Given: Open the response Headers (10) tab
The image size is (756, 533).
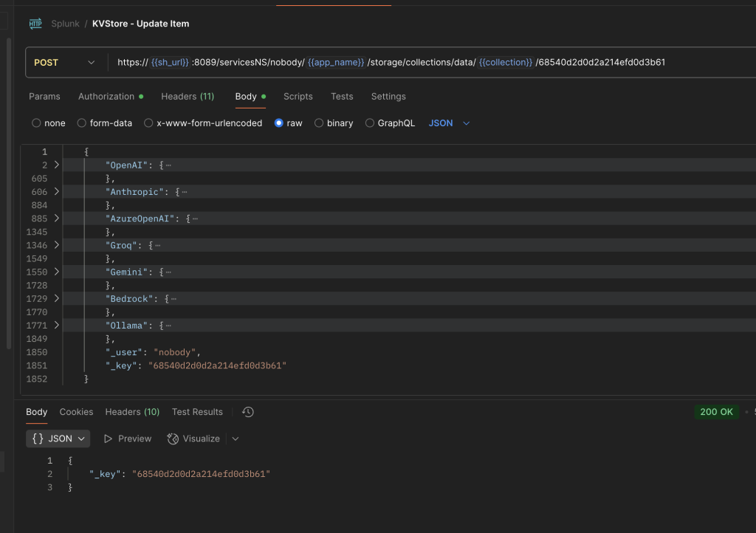Looking at the screenshot, I should (x=132, y=412).
